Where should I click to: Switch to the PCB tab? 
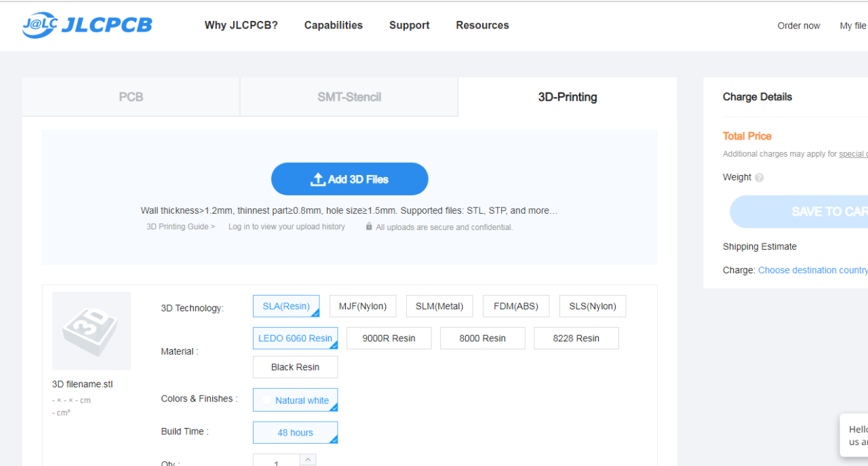(131, 97)
